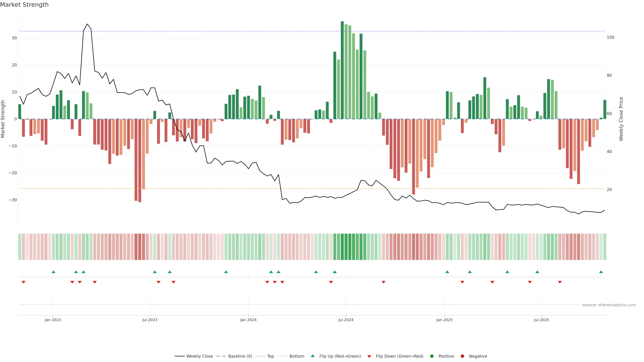Click the peak of the black Weekly Close line

(87, 24)
